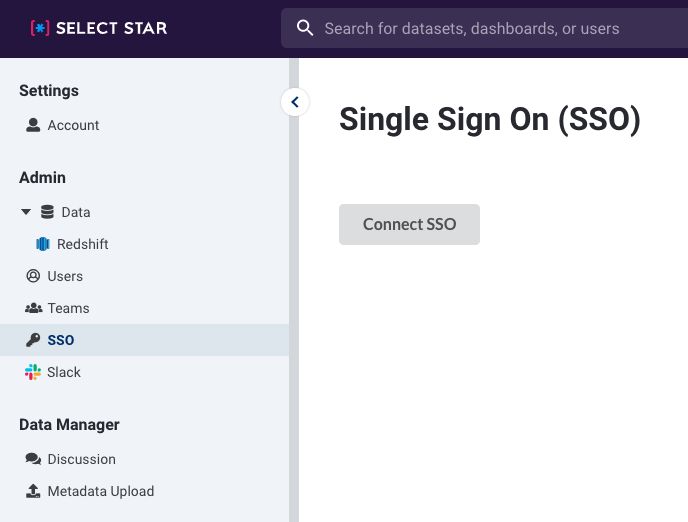Collapse the sidebar with chevron button

pyautogui.click(x=295, y=102)
